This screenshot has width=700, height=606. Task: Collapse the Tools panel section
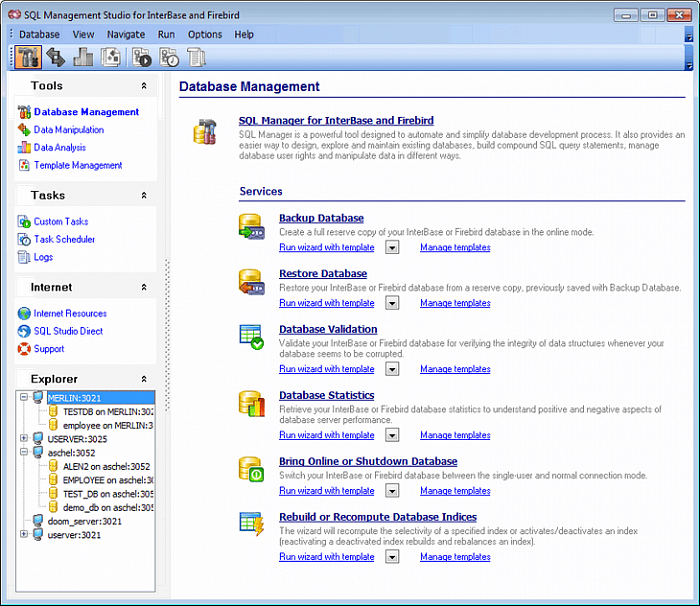coord(144,86)
